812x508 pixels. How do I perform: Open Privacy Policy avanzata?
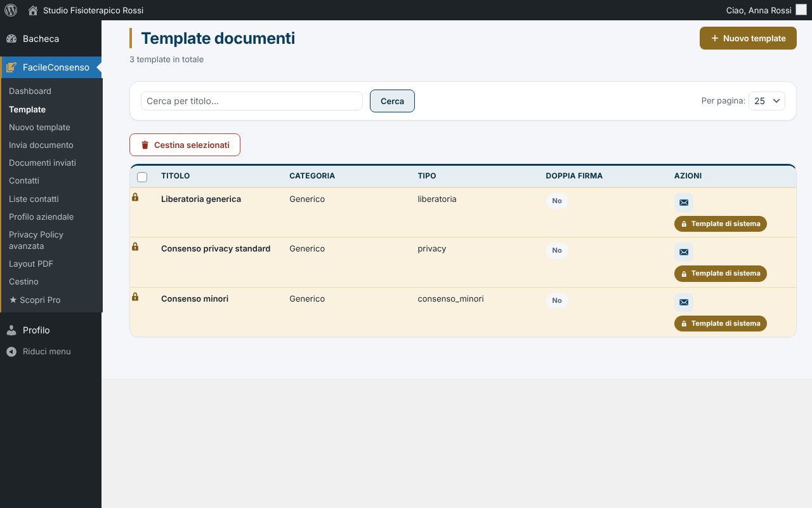tap(36, 240)
